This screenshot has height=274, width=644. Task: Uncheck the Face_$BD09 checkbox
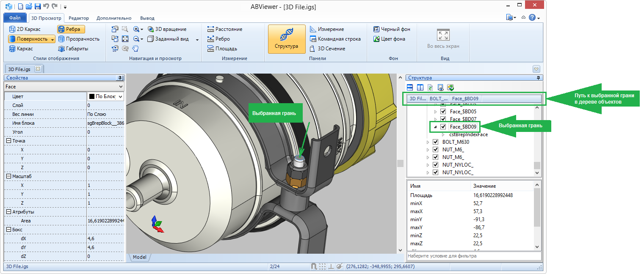point(443,127)
